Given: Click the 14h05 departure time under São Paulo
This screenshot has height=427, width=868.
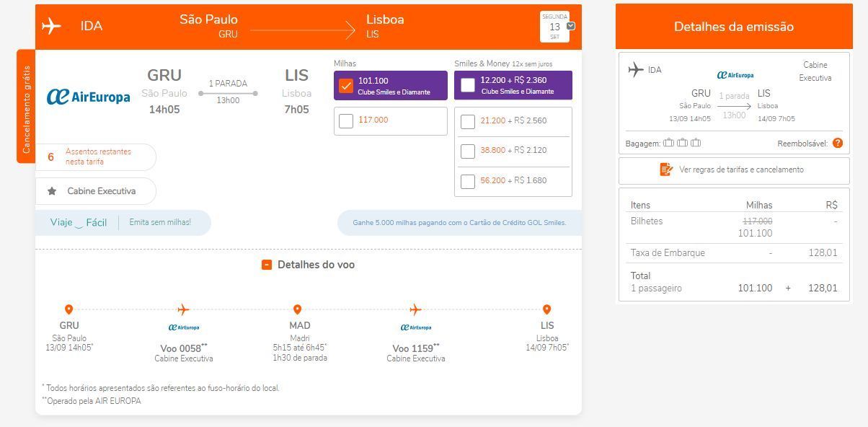Looking at the screenshot, I should [164, 110].
